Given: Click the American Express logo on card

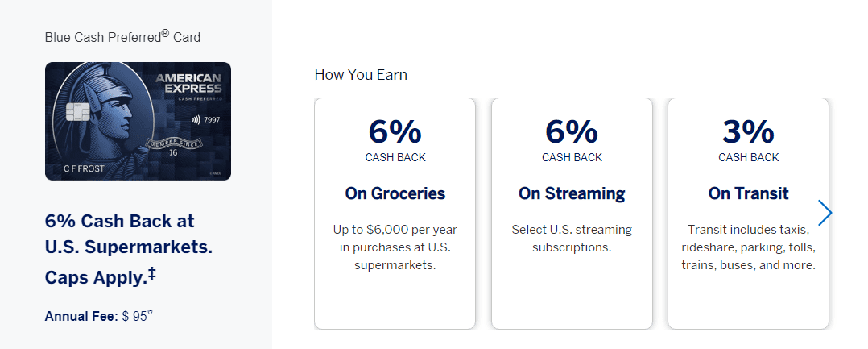Looking at the screenshot, I should 188,84.
